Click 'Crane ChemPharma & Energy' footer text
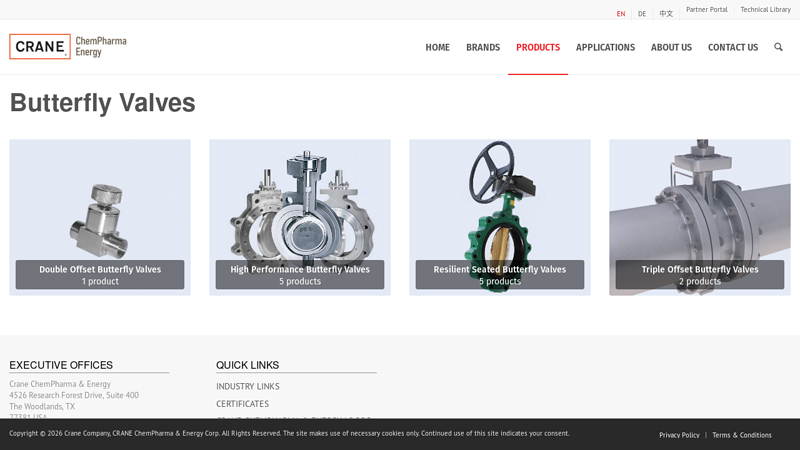The width and height of the screenshot is (800, 450). pos(60,384)
